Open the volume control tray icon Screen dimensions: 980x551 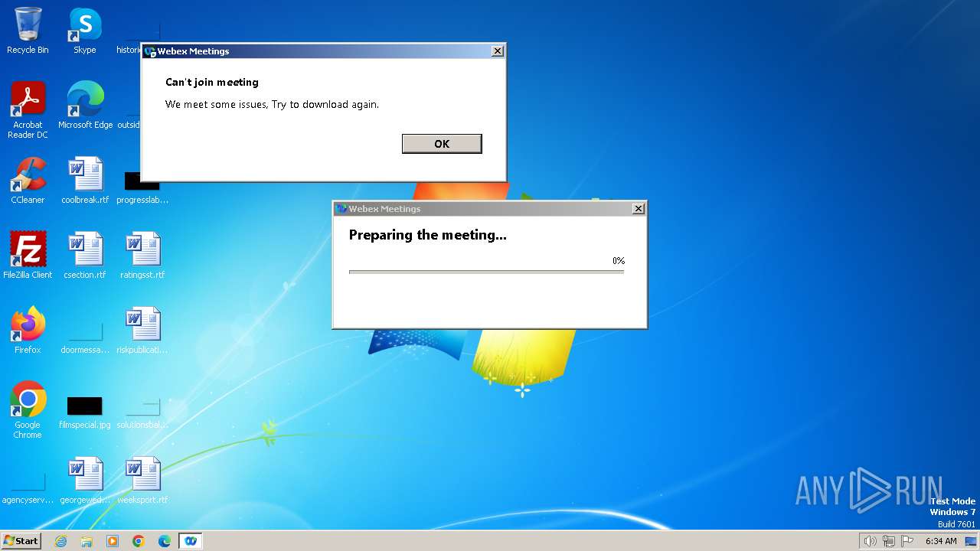click(x=870, y=541)
